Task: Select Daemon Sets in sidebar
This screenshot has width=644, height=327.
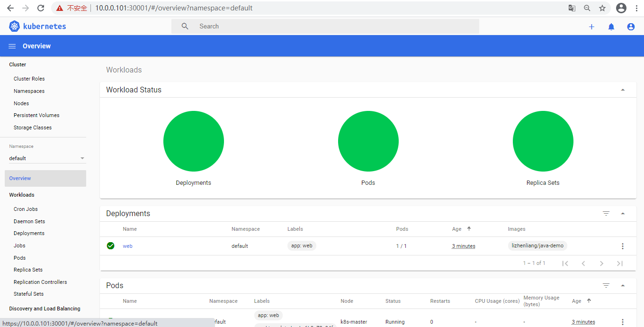Action: tap(29, 221)
